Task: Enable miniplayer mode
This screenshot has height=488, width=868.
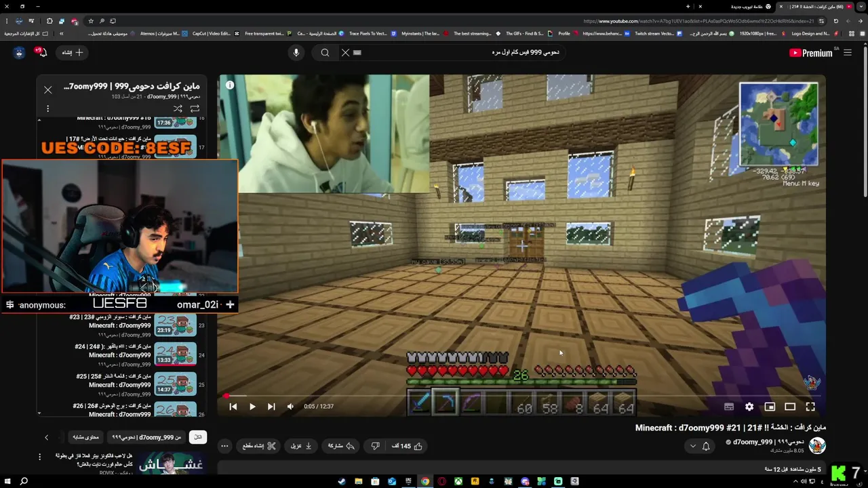Action: [770, 407]
